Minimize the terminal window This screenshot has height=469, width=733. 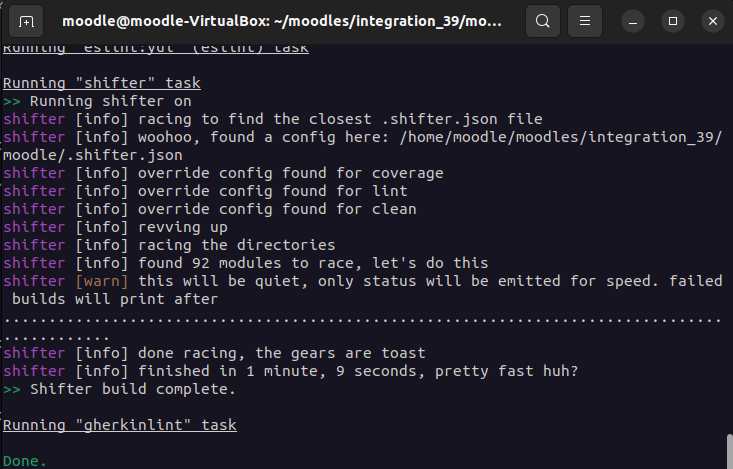(x=633, y=22)
